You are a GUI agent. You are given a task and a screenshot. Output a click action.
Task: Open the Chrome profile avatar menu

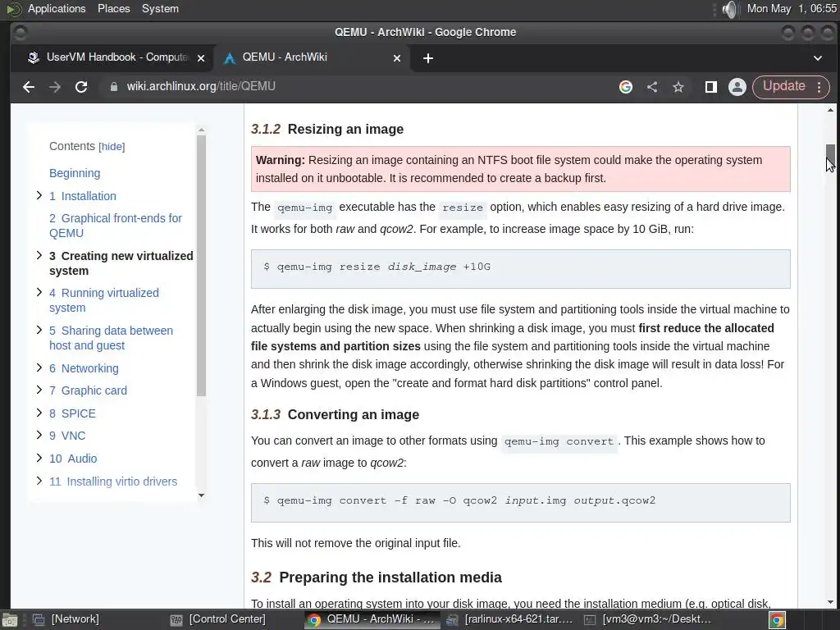(737, 87)
